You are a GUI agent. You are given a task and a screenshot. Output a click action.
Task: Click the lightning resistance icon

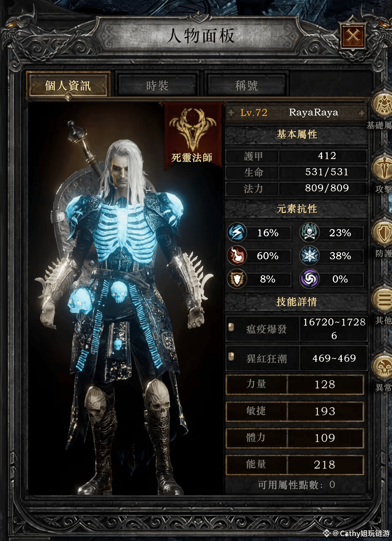click(237, 233)
